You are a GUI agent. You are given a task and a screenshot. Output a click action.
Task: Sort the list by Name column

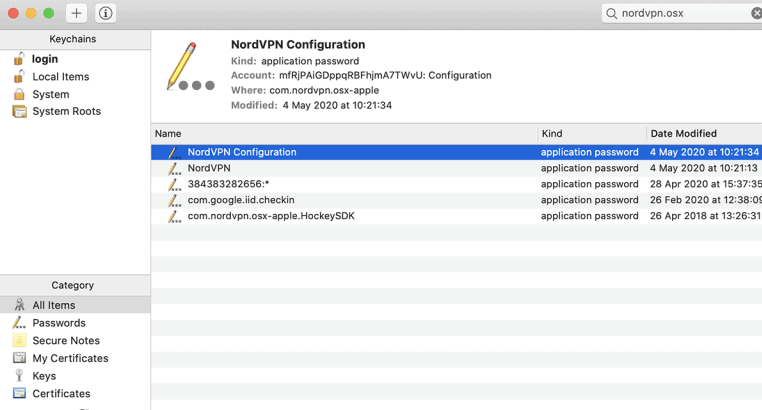pyautogui.click(x=344, y=134)
